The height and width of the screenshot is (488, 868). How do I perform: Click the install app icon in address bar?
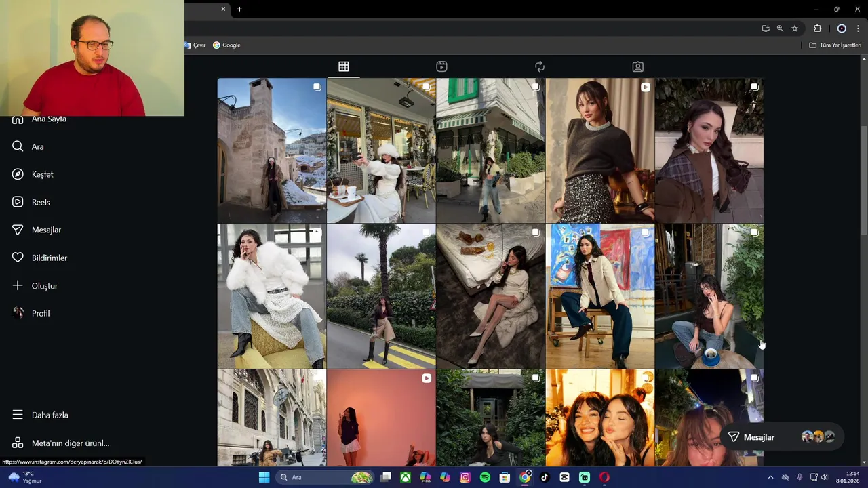766,28
